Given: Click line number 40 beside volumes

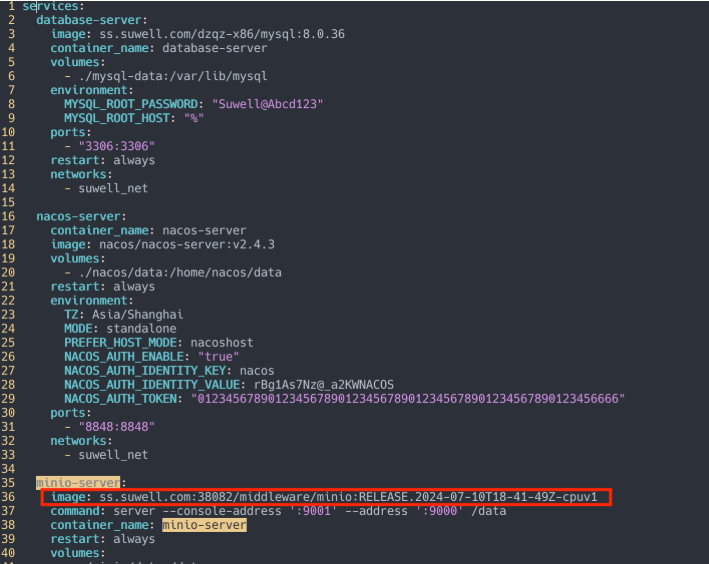Looking at the screenshot, I should click(8, 553).
